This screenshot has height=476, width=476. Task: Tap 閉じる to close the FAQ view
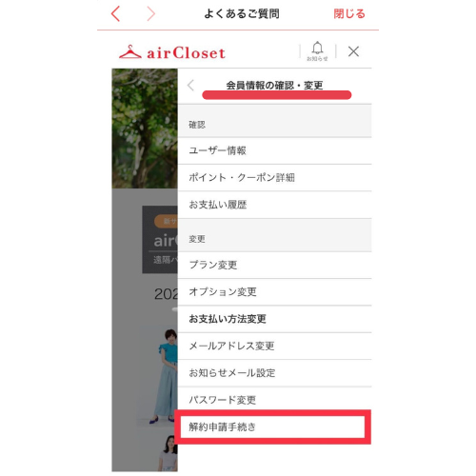349,14
